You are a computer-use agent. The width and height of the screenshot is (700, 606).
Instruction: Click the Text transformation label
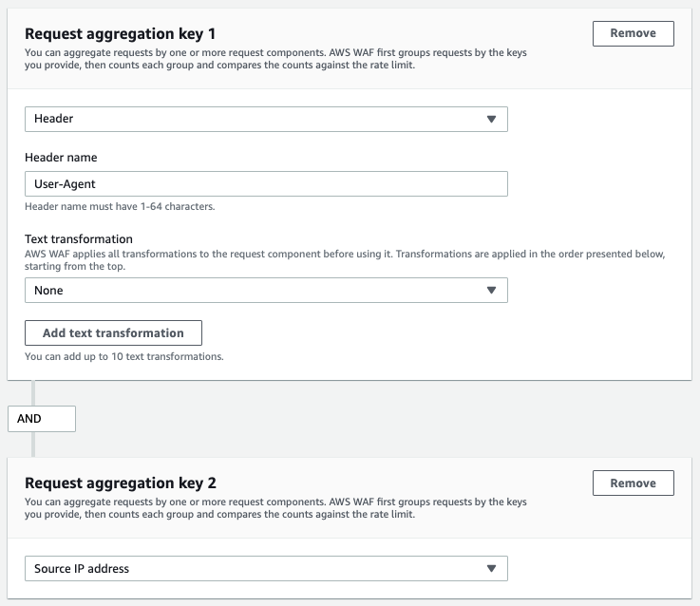pos(79,239)
